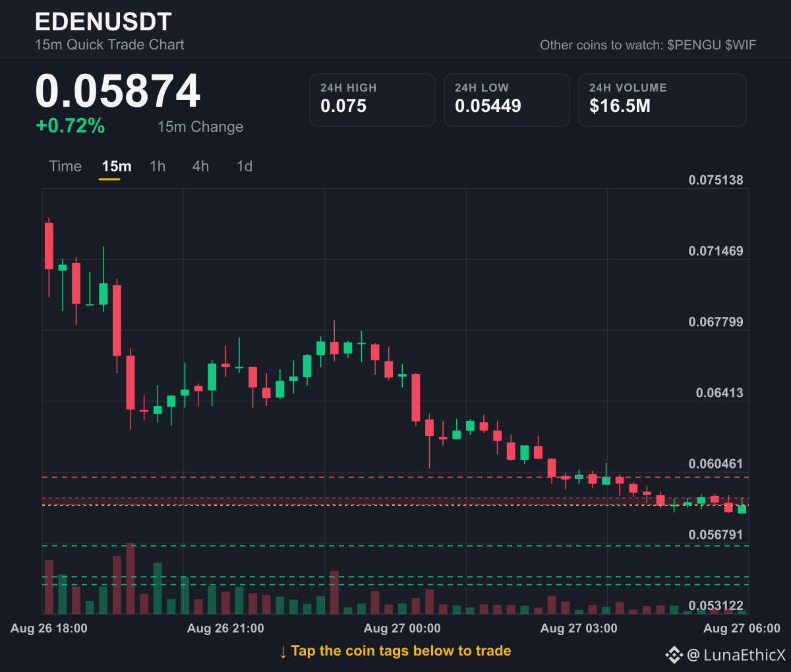Screen dimensions: 791x672
Task: Open the LunaEthicX author handle
Action: click(737, 655)
